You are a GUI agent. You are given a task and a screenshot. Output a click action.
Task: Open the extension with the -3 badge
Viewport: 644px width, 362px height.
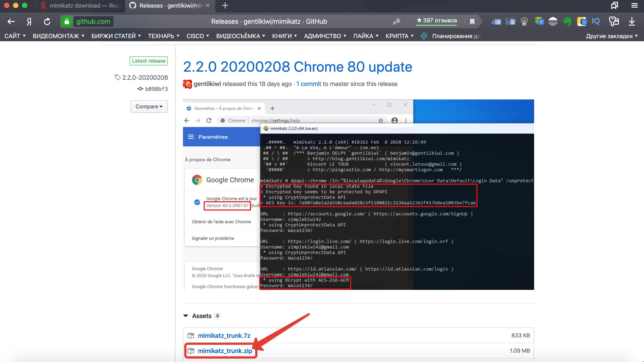tap(496, 22)
